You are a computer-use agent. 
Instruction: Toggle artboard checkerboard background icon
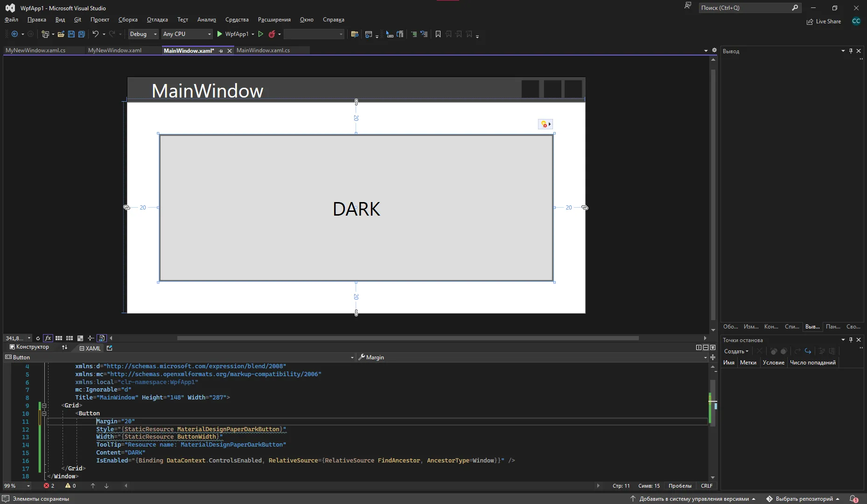(x=80, y=338)
